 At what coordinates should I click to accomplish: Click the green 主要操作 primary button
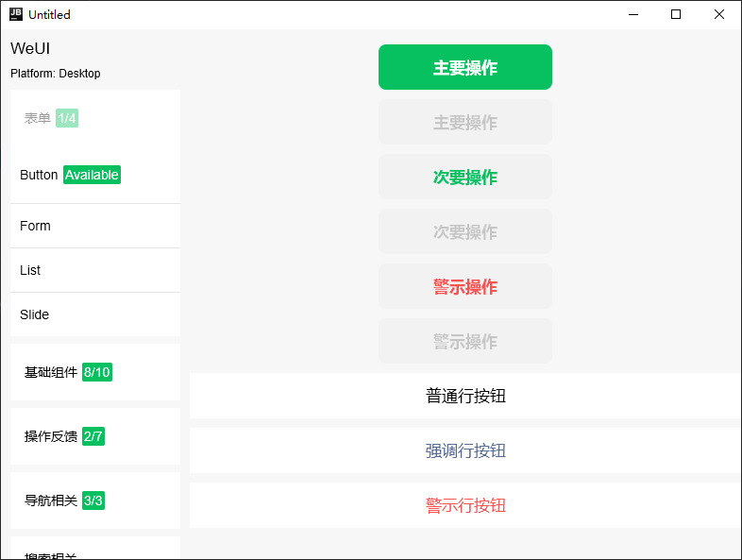click(x=465, y=67)
